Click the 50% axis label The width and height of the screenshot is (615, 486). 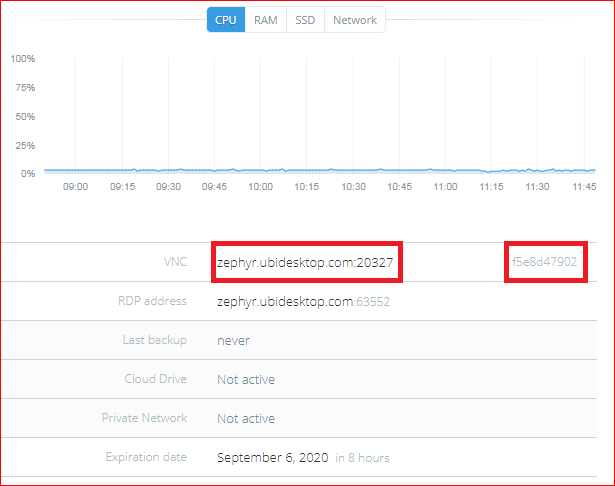click(25, 116)
